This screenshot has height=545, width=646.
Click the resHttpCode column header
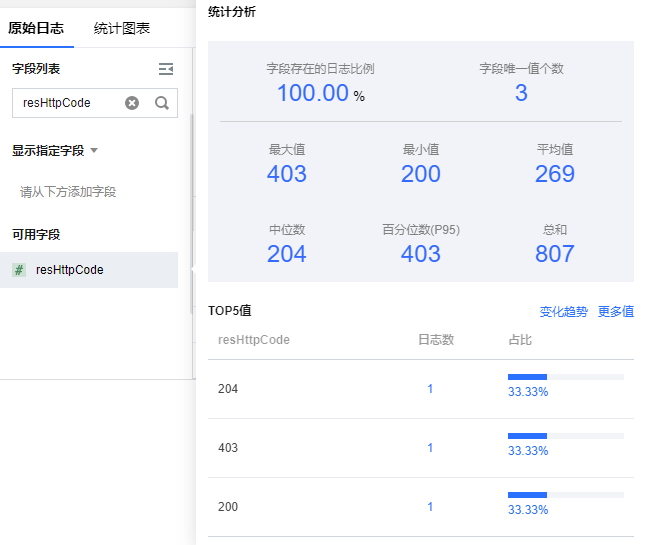click(254, 340)
